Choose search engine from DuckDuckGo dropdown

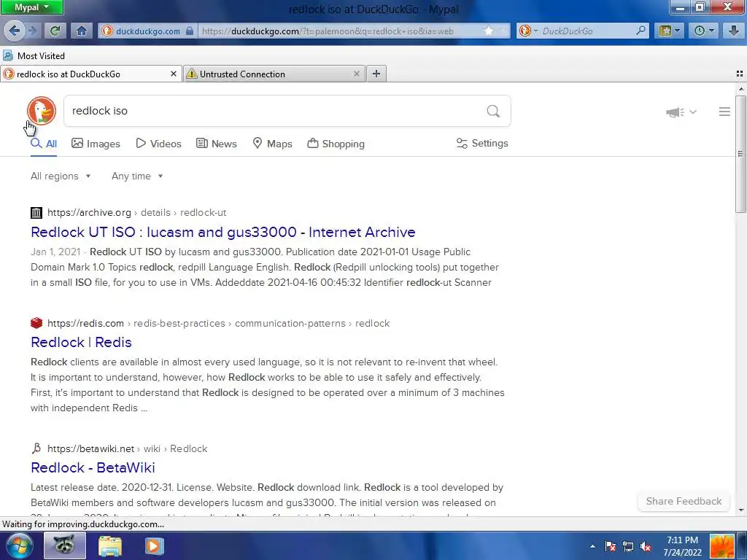point(528,31)
